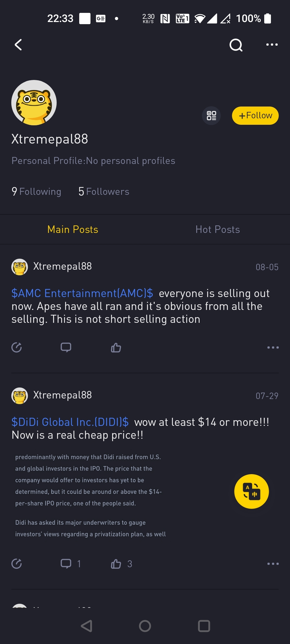
Task: Tap the yellow translate floating icon
Action: pos(251,491)
